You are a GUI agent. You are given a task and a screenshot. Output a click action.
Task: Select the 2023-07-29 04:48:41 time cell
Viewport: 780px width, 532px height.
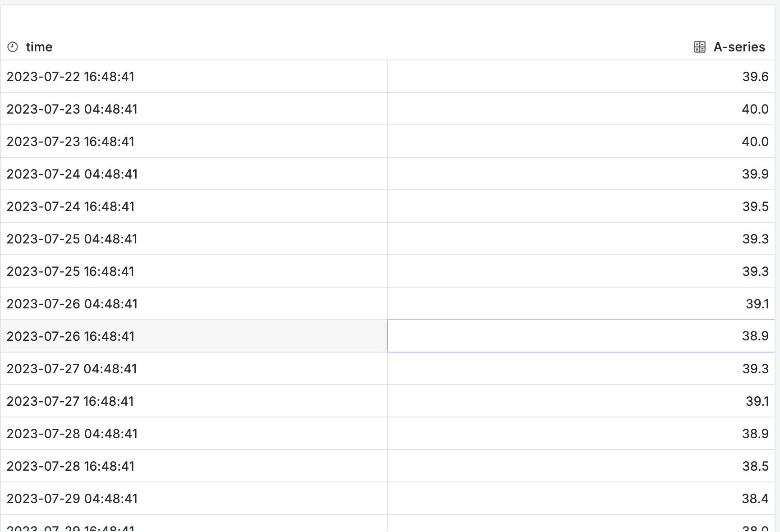(72, 499)
